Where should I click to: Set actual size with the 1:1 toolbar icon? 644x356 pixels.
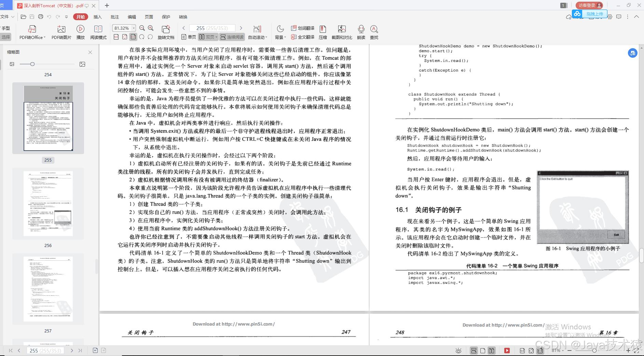[x=116, y=37]
